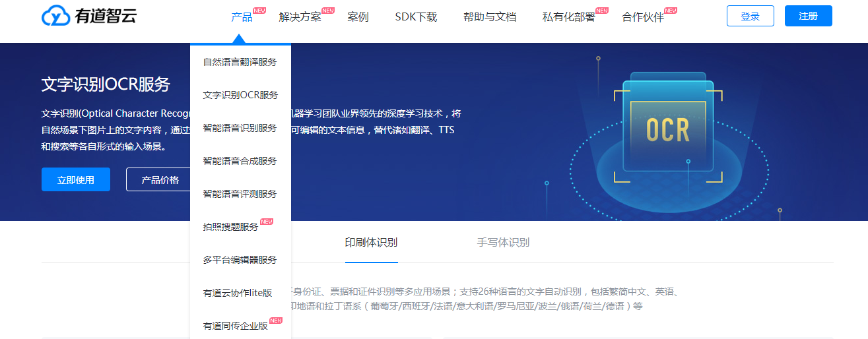Image resolution: width=868 pixels, height=339 pixels.
Task: Open 智能语音评测服务 from the dropdown
Action: (x=240, y=194)
